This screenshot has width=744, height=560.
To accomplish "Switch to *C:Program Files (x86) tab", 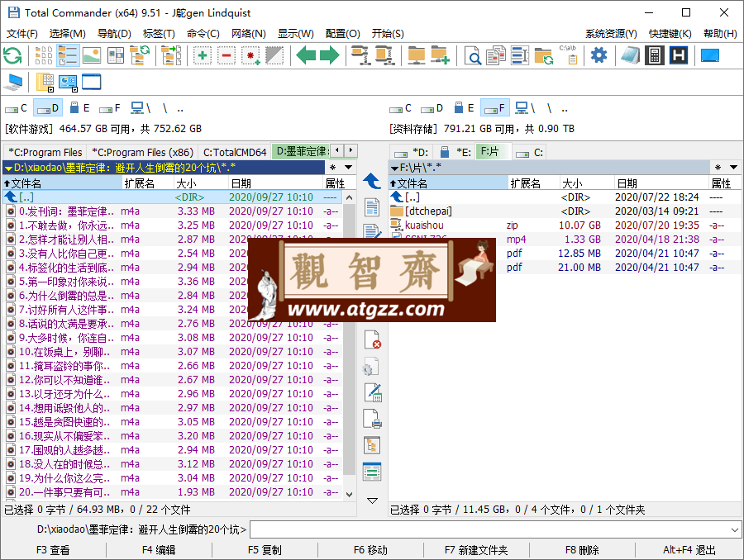I will [x=143, y=152].
